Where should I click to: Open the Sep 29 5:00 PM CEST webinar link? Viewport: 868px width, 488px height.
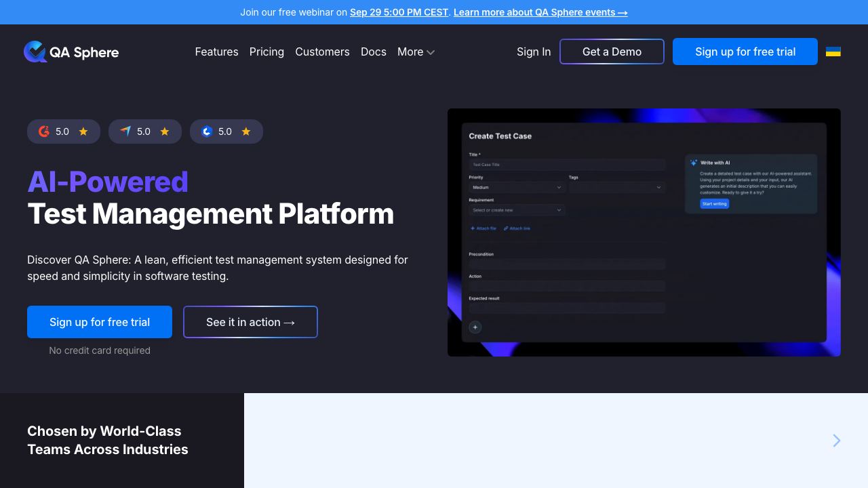pos(399,12)
